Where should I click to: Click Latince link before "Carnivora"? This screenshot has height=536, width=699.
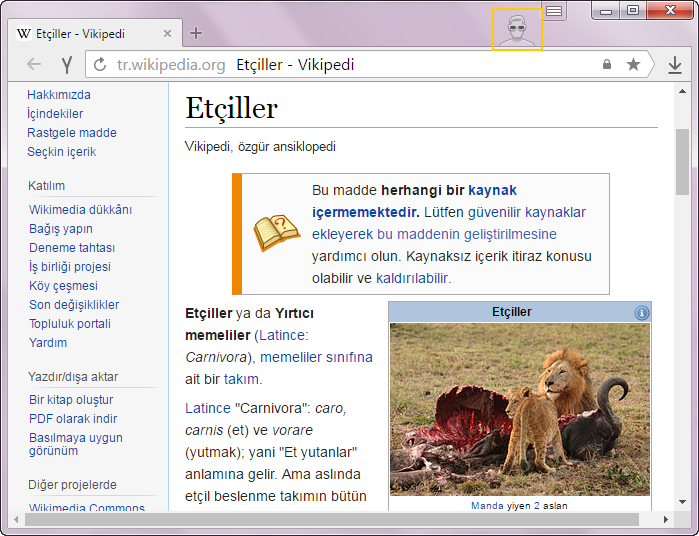coord(208,408)
